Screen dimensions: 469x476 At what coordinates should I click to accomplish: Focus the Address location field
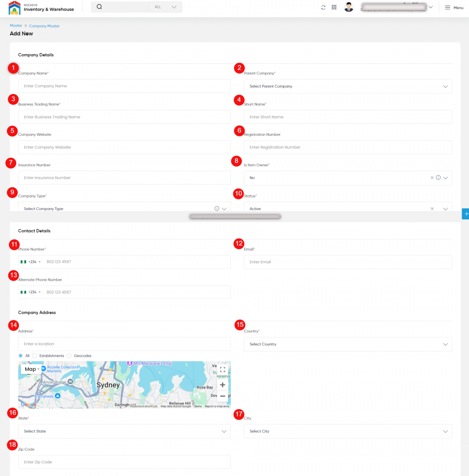[124, 344]
